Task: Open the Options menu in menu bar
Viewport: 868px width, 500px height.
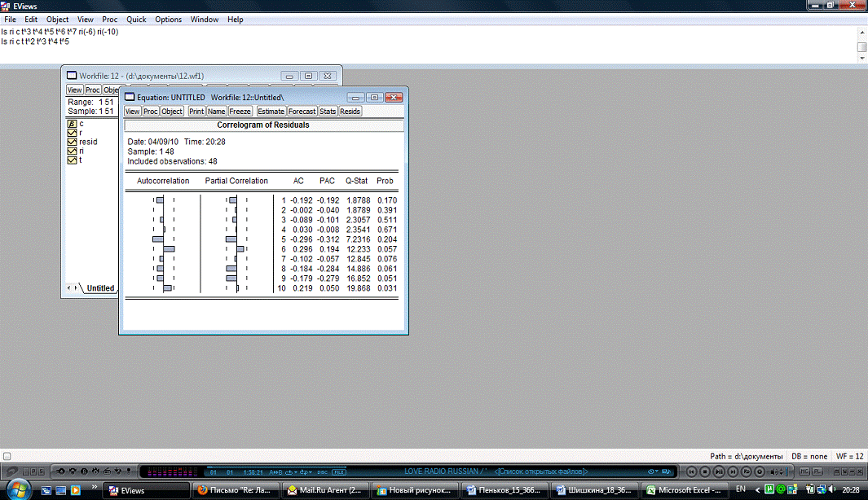Action: click(x=169, y=19)
